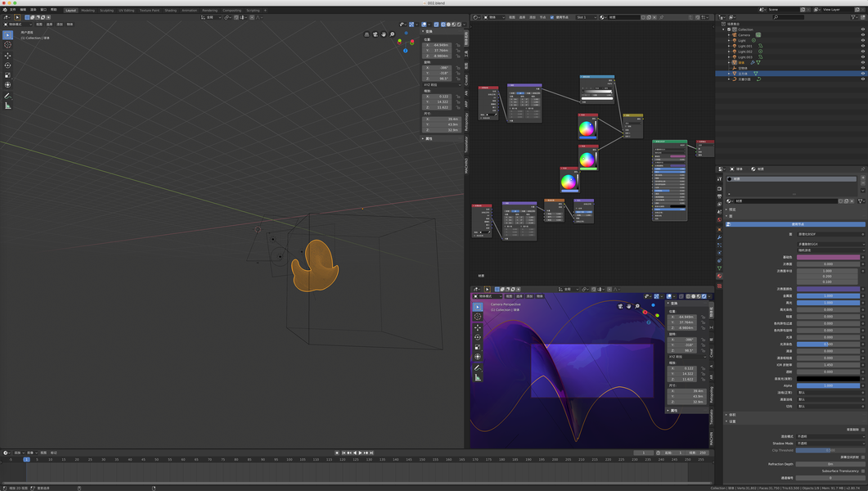868x491 pixels.
Task: Toggle Use Nodes checkbox in shader editor header
Action: coord(552,17)
